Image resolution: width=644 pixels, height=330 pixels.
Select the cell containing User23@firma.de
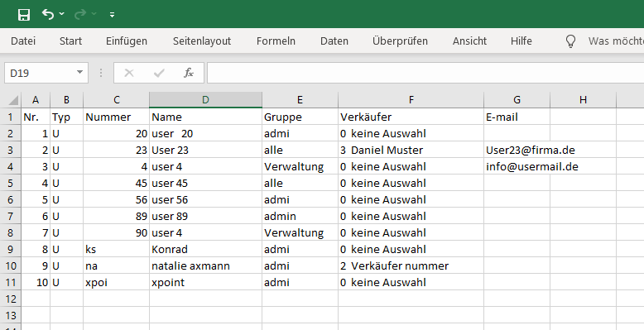click(x=517, y=150)
